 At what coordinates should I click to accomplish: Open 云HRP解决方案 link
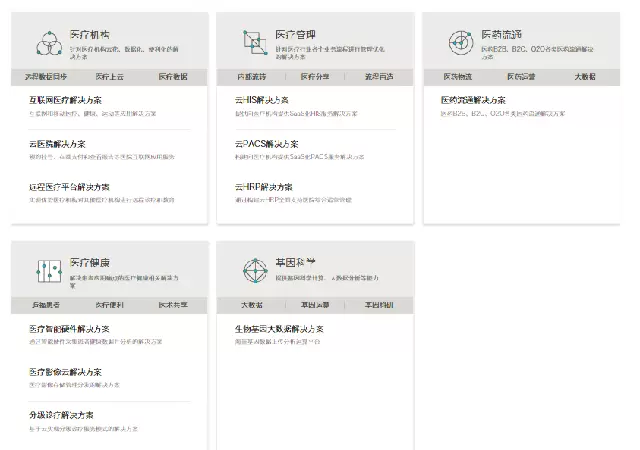264,187
